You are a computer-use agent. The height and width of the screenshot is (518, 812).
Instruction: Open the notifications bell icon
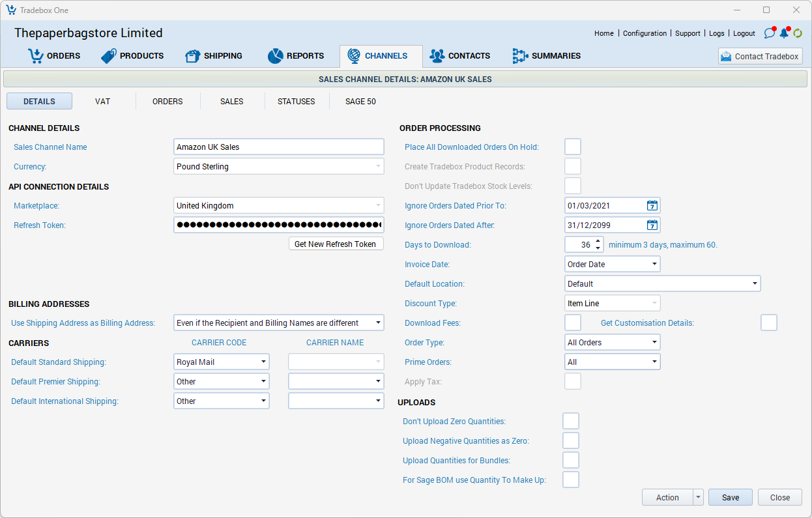(784, 33)
